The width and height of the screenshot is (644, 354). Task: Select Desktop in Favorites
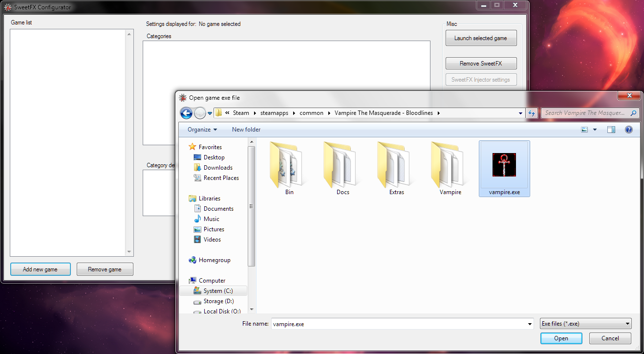coord(209,157)
